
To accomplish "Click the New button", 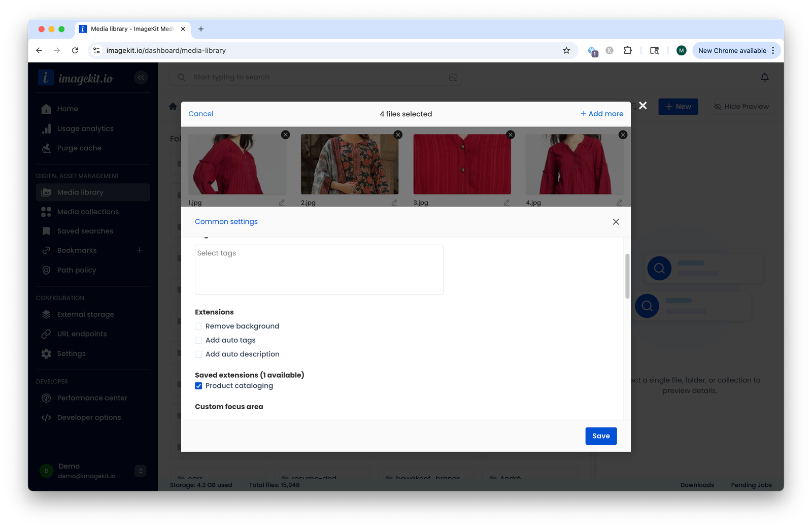I will [678, 107].
